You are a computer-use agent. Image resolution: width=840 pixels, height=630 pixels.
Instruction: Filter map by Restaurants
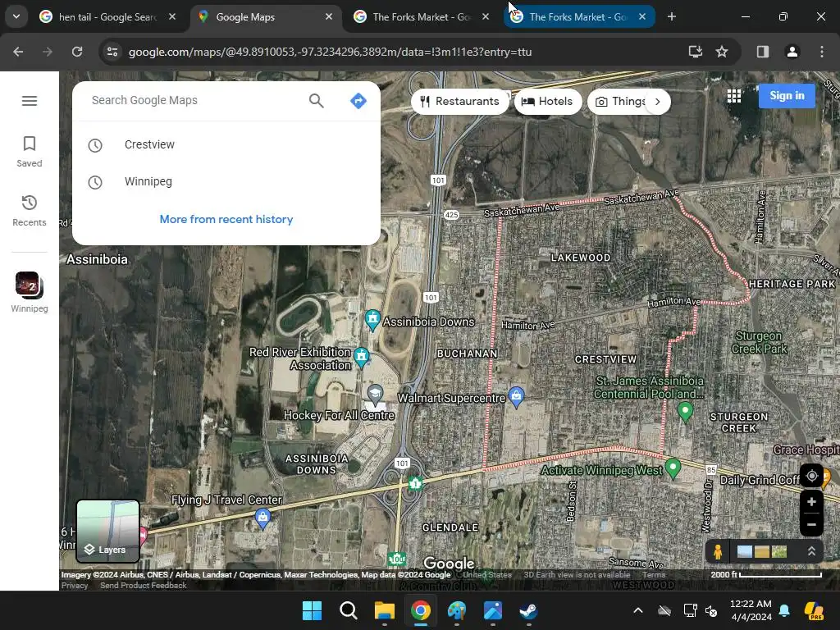[459, 101]
